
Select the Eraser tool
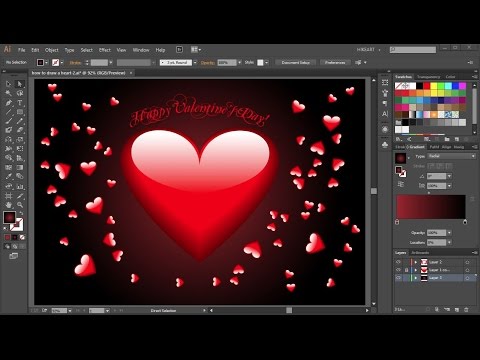coord(20,130)
